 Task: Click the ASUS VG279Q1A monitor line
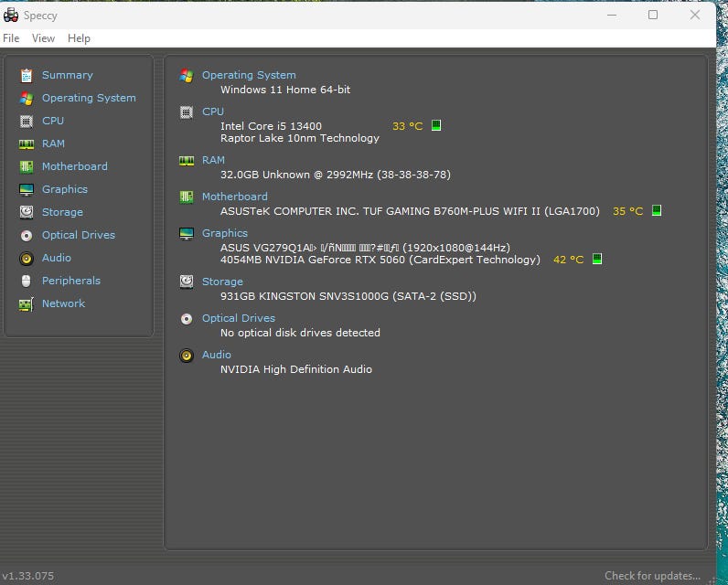pyautogui.click(x=366, y=248)
